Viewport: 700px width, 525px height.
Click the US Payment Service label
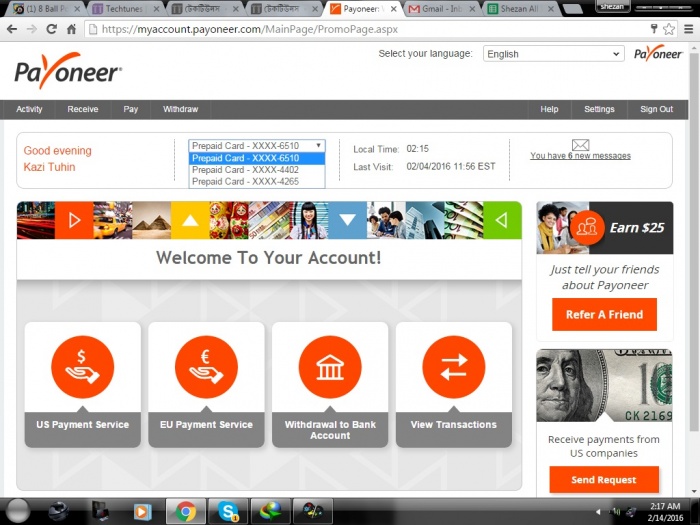pyautogui.click(x=83, y=425)
